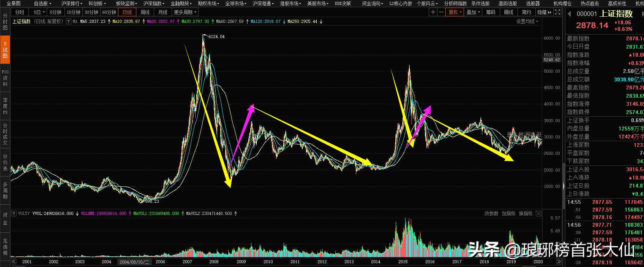This screenshot has width=644, height=267.
Task: Expand 自选股 menu
Action: 43,3
